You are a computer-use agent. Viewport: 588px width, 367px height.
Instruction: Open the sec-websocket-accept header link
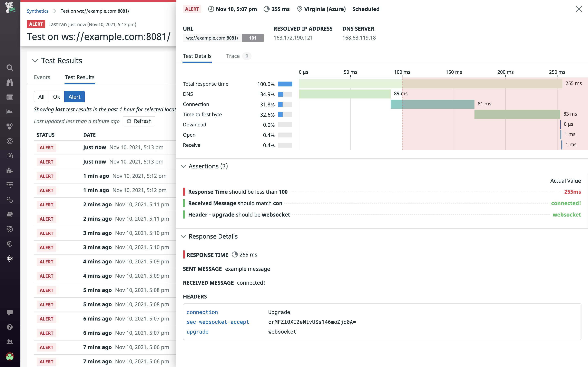(x=218, y=322)
